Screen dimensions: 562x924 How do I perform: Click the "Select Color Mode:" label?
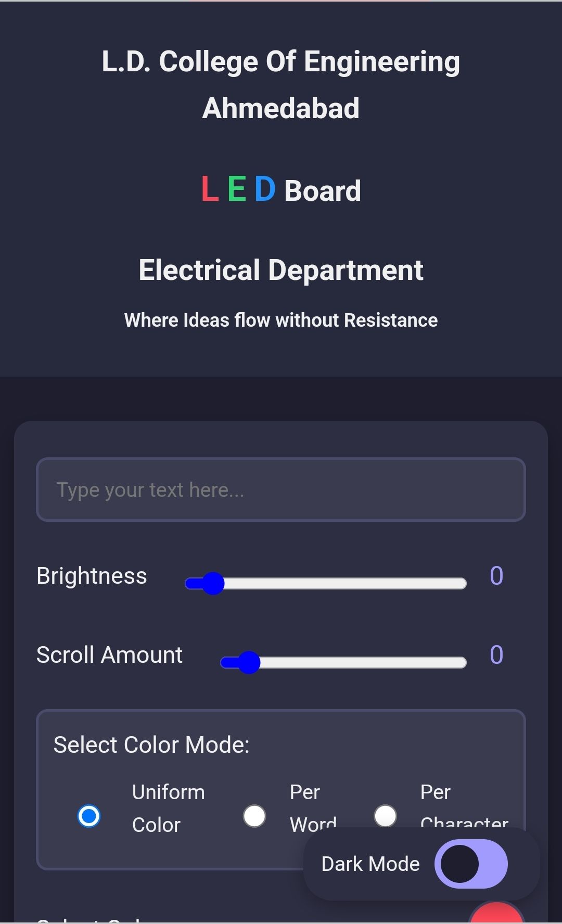tap(151, 745)
